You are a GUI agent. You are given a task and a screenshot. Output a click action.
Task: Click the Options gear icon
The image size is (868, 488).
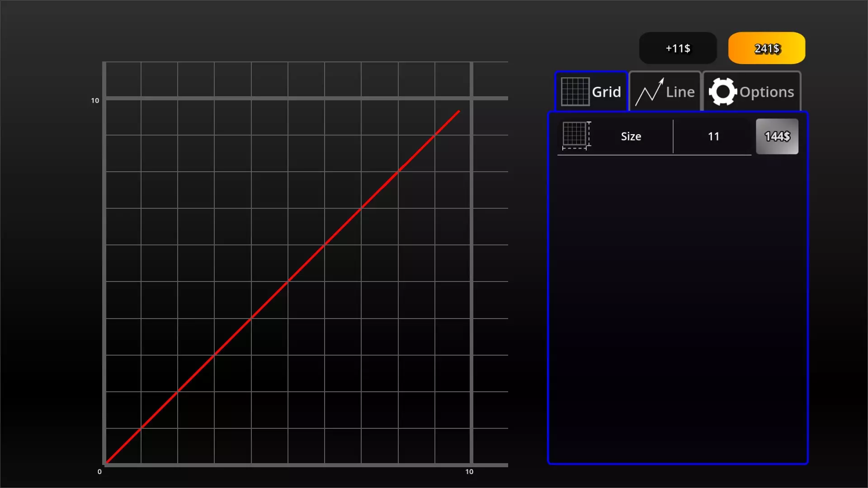pos(722,92)
